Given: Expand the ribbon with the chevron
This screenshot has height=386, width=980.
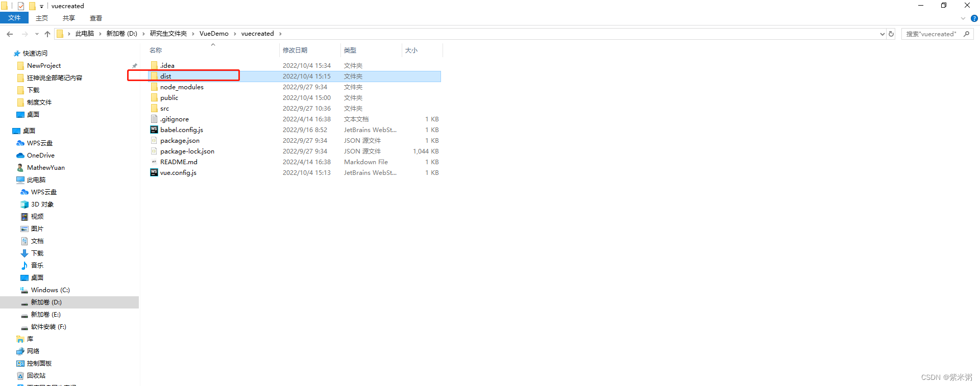Looking at the screenshot, I should (x=963, y=18).
